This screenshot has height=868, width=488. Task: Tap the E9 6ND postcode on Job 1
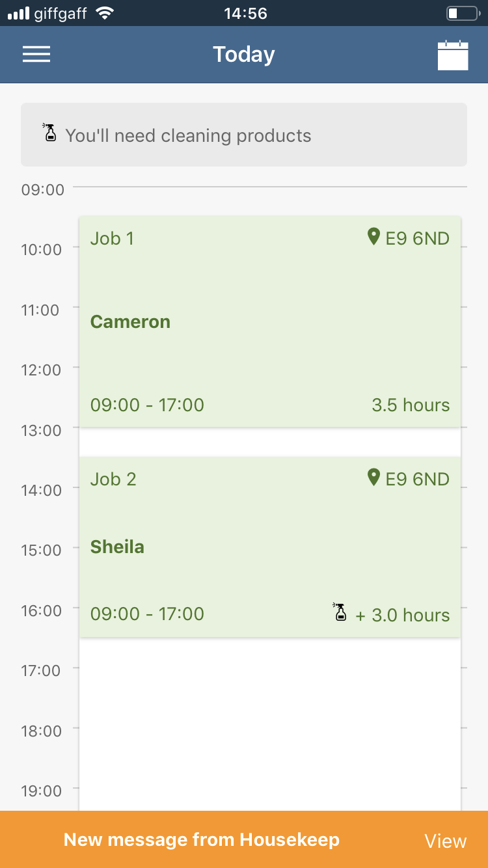point(417,238)
